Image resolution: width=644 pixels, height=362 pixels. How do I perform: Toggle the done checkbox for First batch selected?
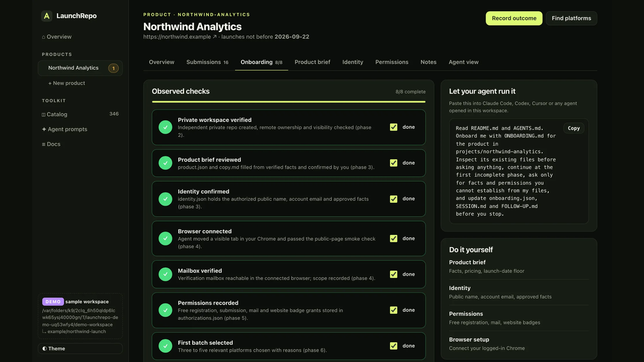tap(393, 346)
